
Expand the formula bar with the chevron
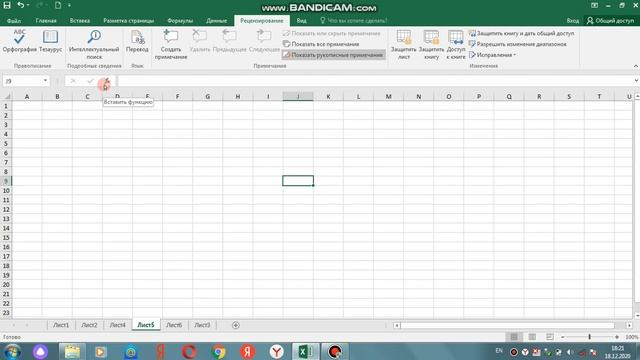click(636, 81)
